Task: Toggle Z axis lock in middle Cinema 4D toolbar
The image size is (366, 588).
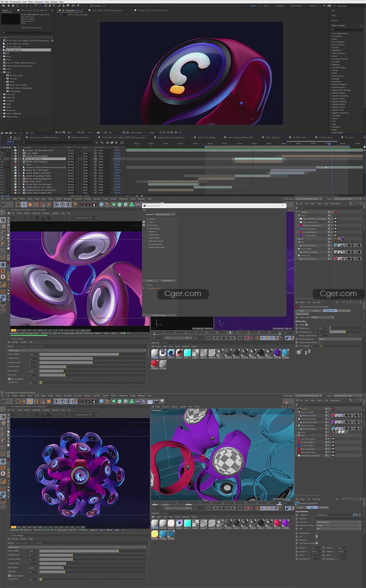Action: pyautogui.click(x=69, y=204)
